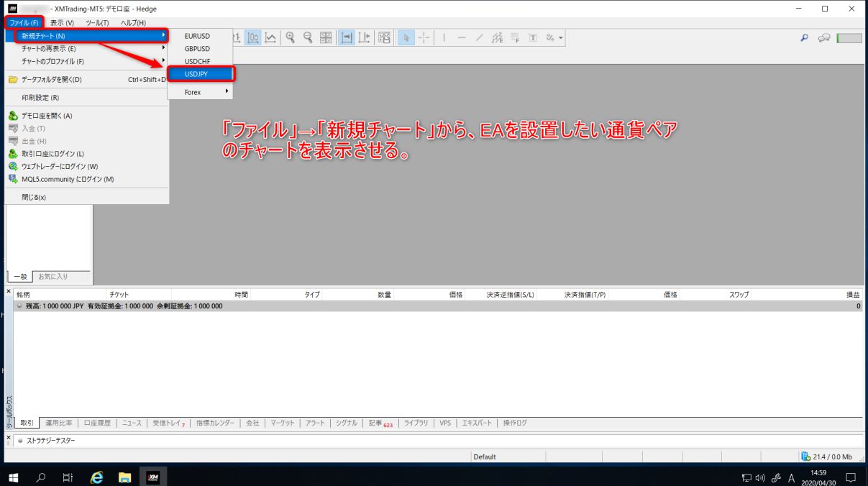
Task: Open File Explorer from the taskbar
Action: (x=124, y=477)
